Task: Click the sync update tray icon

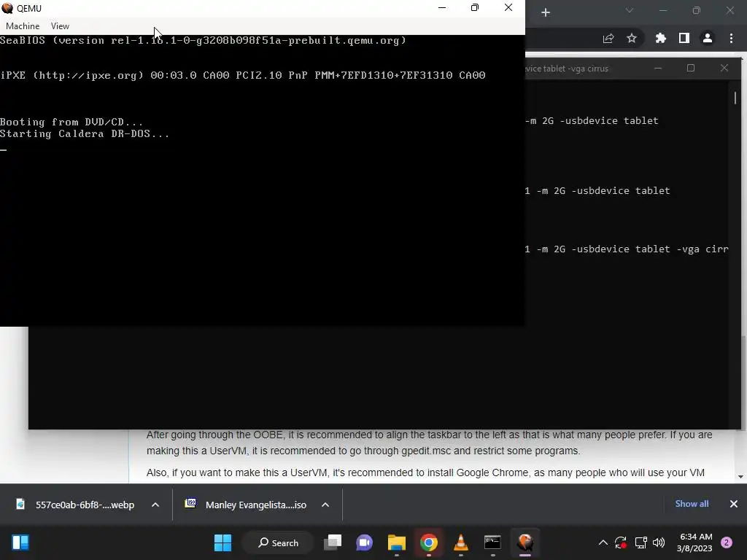Action: [x=621, y=542]
